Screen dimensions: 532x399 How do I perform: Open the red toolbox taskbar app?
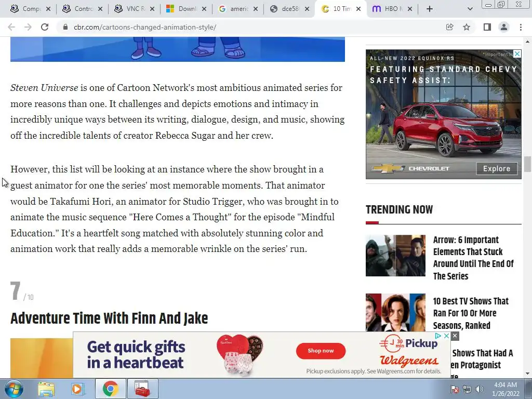pos(142,389)
